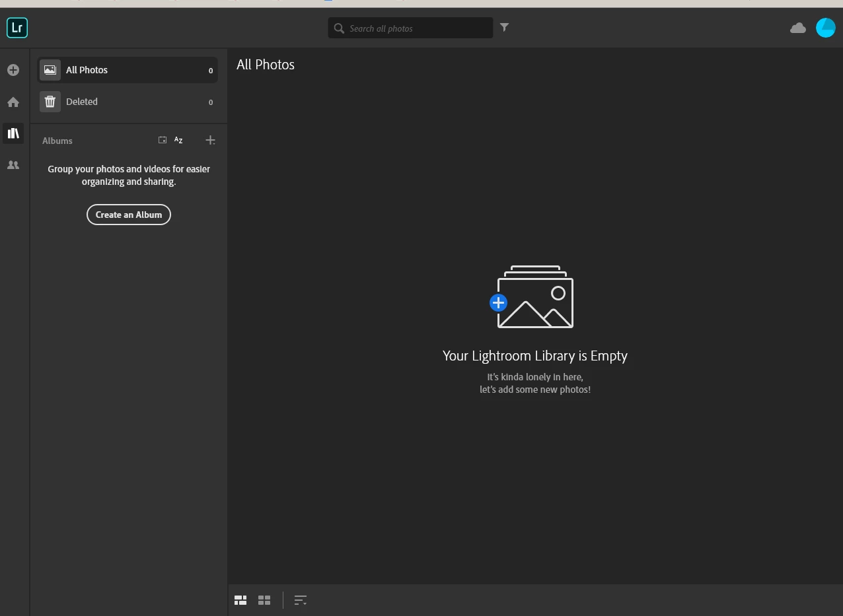
Task: Go to Home via house icon
Action: click(x=13, y=102)
